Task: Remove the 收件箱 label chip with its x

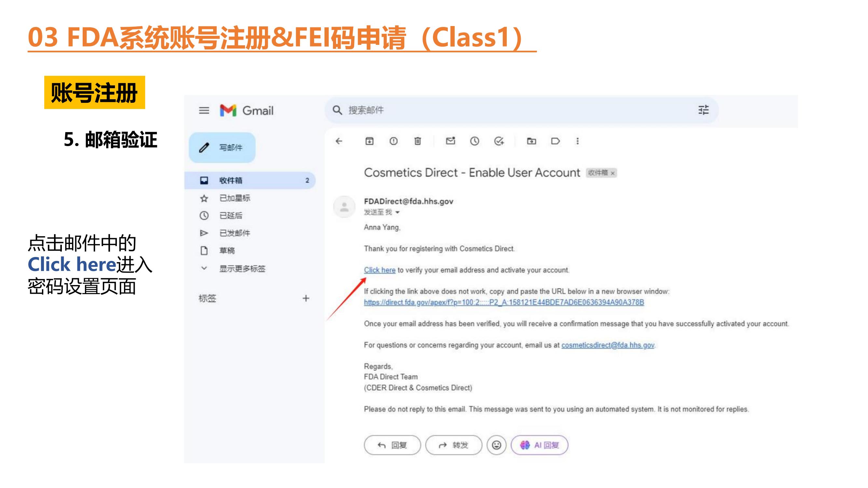Action: click(613, 173)
